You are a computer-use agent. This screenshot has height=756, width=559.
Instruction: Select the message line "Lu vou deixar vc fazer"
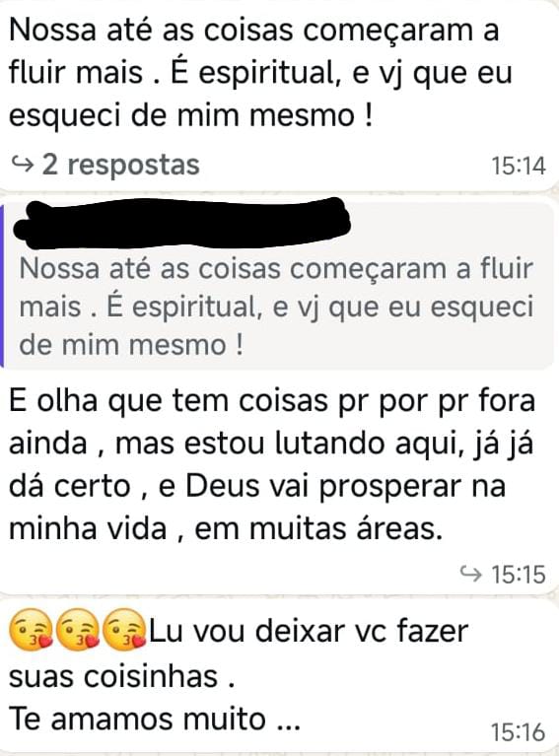pos(309,631)
